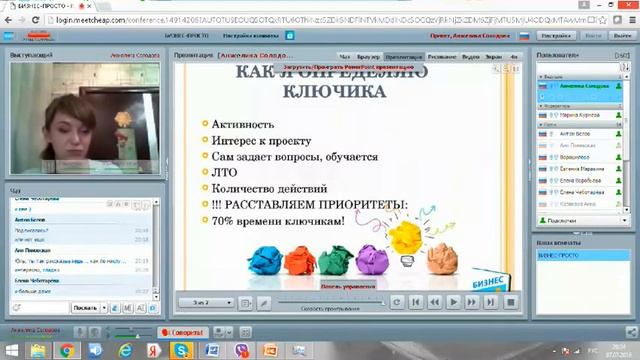
Task: Select the БИЗНЕС ПРОСТО room entry
Action: [583, 256]
